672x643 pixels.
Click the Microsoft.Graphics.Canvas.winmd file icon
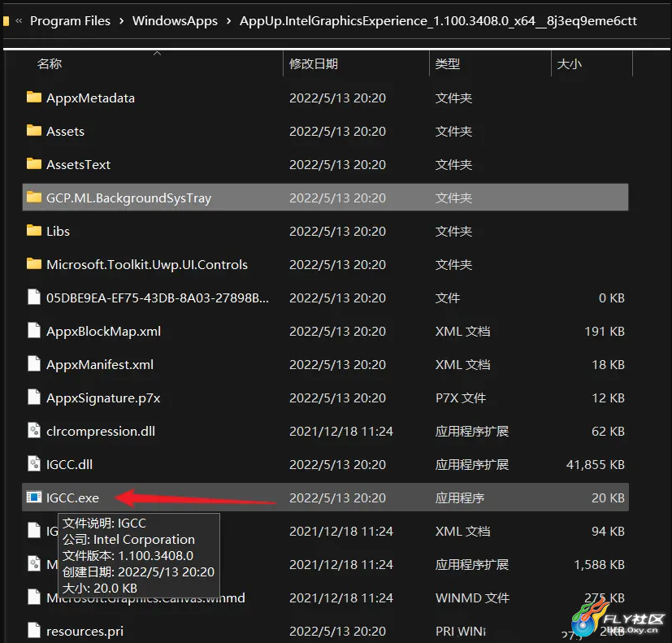coord(34,597)
